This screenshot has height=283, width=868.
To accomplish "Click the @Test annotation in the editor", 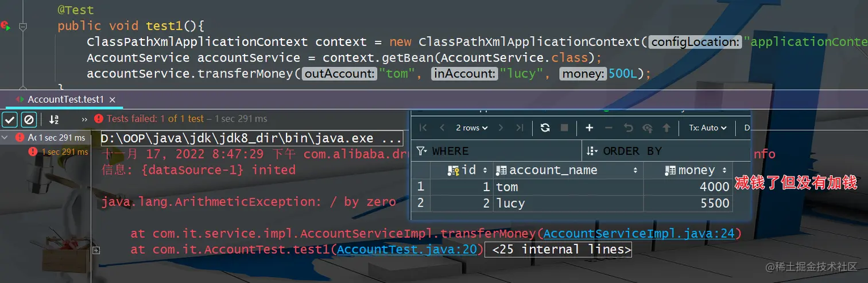I will point(76,10).
